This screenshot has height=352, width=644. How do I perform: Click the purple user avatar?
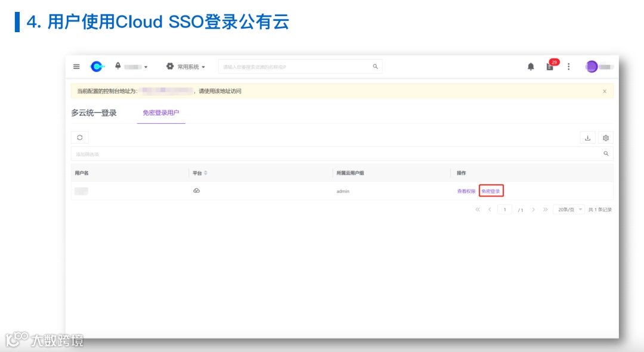coord(592,67)
